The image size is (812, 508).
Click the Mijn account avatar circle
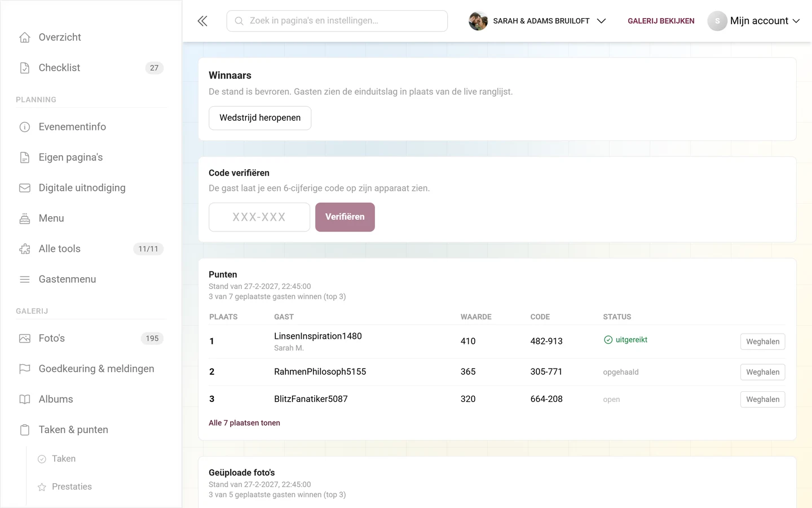pos(717,21)
